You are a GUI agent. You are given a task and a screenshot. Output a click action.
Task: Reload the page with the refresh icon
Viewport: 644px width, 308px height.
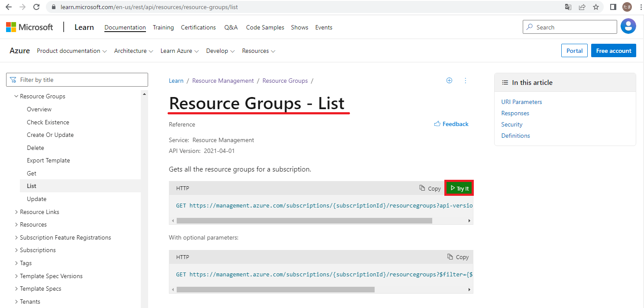point(36,7)
